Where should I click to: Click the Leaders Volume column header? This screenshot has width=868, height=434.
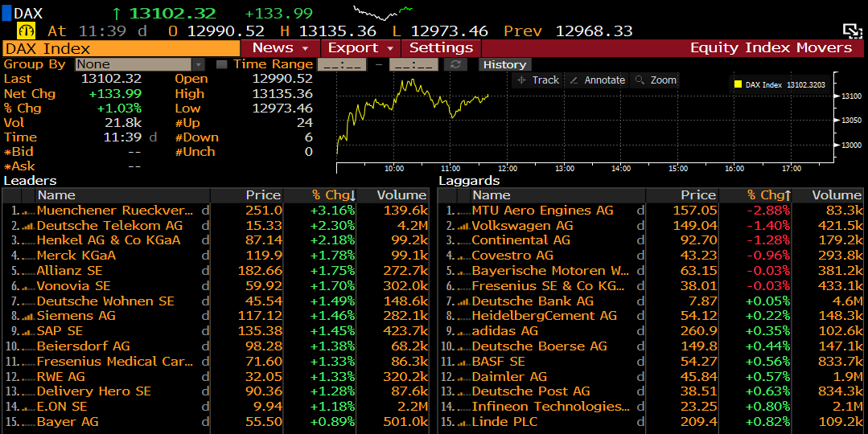point(393,195)
